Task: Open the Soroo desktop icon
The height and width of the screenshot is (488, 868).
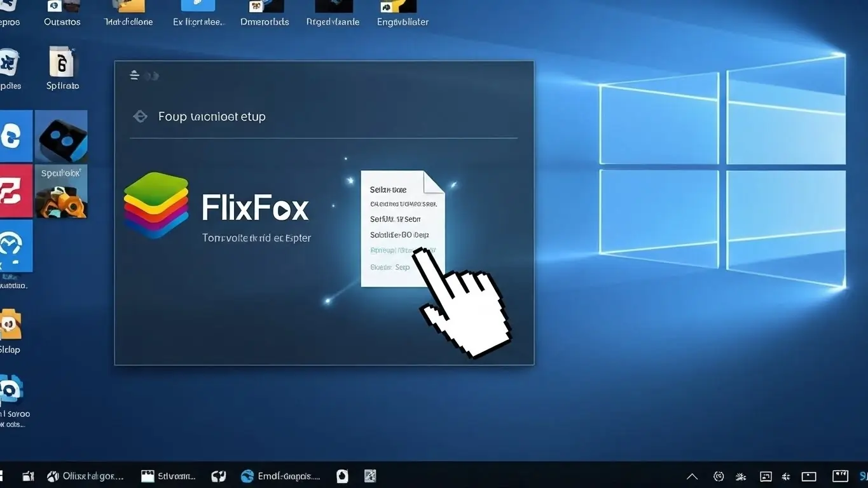Action: 13,402
